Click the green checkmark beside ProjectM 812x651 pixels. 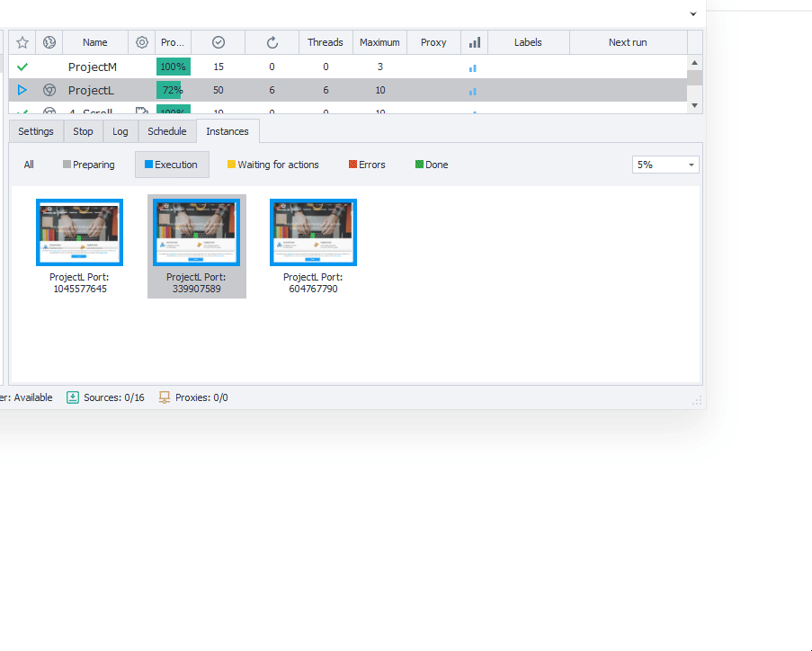[22, 66]
